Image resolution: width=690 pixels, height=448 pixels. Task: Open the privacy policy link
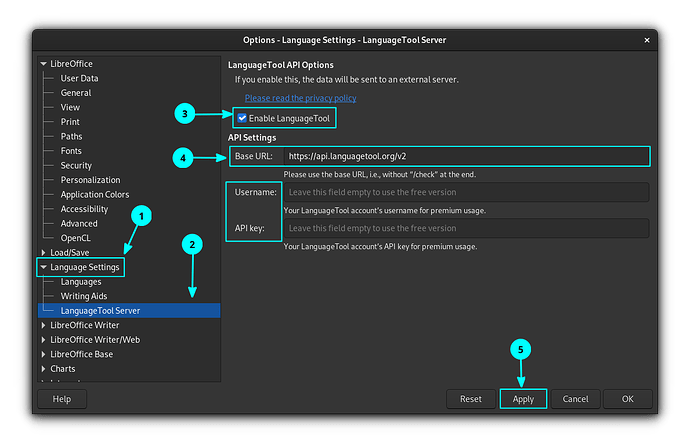pos(301,98)
